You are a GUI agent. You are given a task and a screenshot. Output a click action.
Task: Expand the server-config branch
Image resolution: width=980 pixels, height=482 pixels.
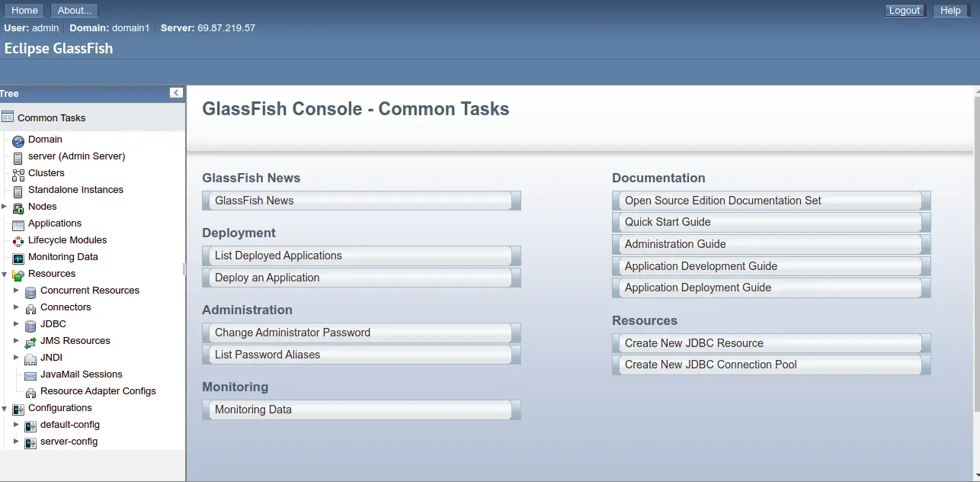pos(16,441)
